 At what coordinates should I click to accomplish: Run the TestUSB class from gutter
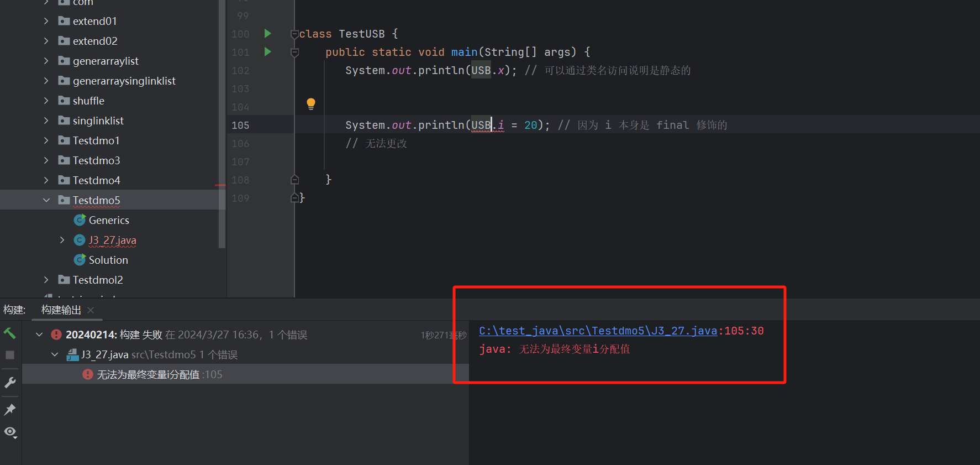(x=268, y=34)
